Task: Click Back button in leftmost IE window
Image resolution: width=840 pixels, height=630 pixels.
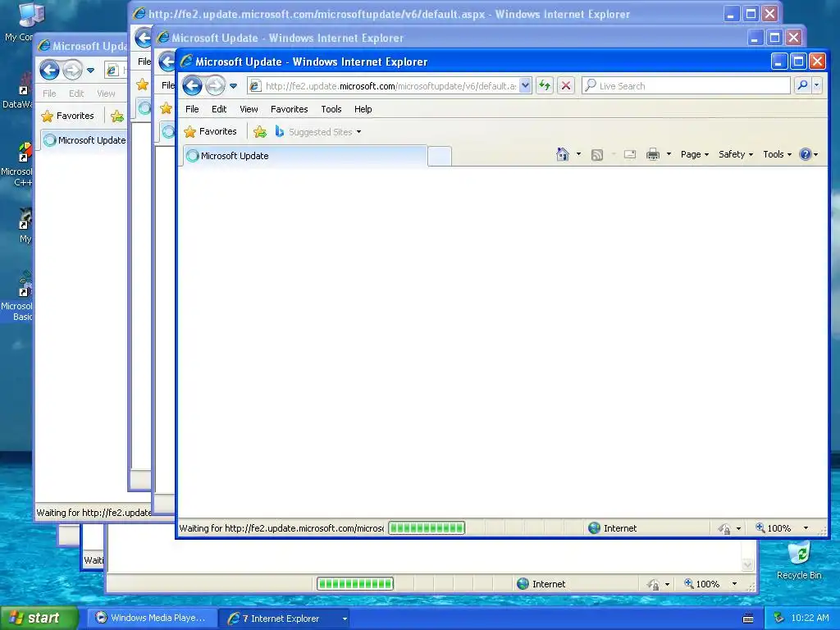Action: 49,70
